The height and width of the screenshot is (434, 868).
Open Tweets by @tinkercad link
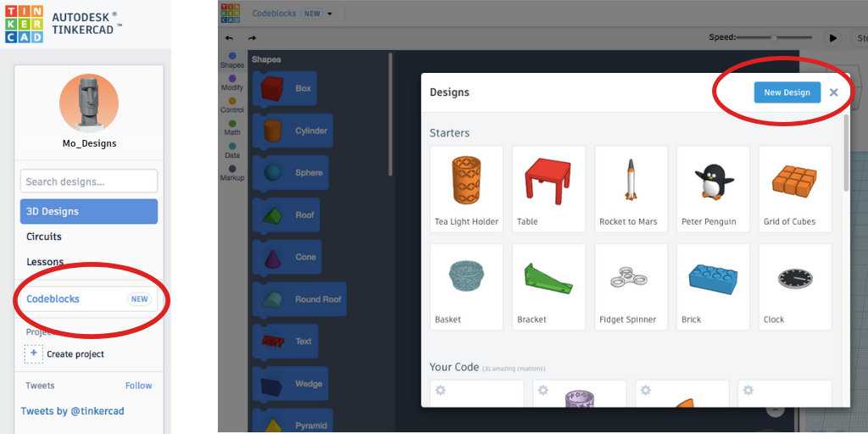(x=73, y=411)
